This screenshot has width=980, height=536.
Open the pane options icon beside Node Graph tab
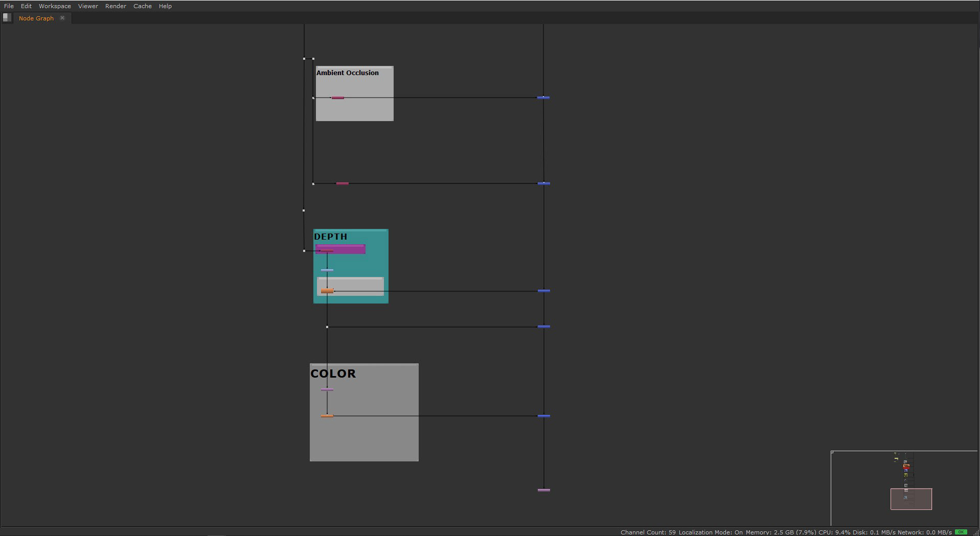point(7,18)
